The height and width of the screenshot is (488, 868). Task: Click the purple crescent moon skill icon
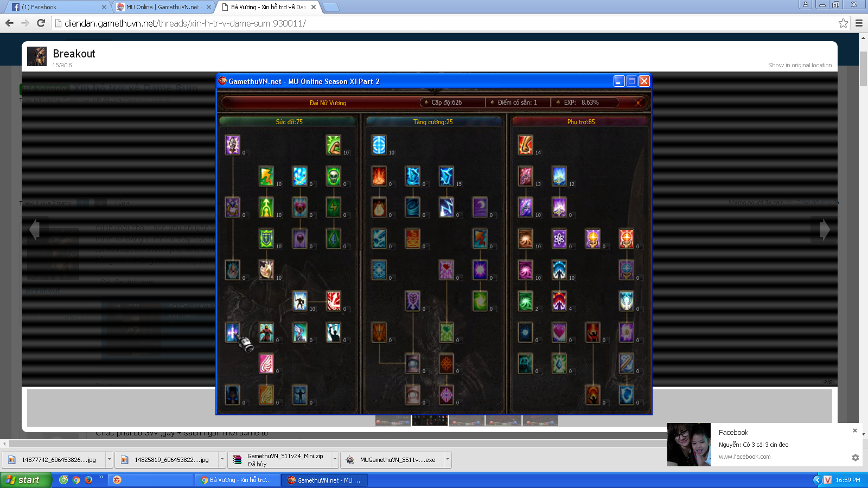point(480,207)
